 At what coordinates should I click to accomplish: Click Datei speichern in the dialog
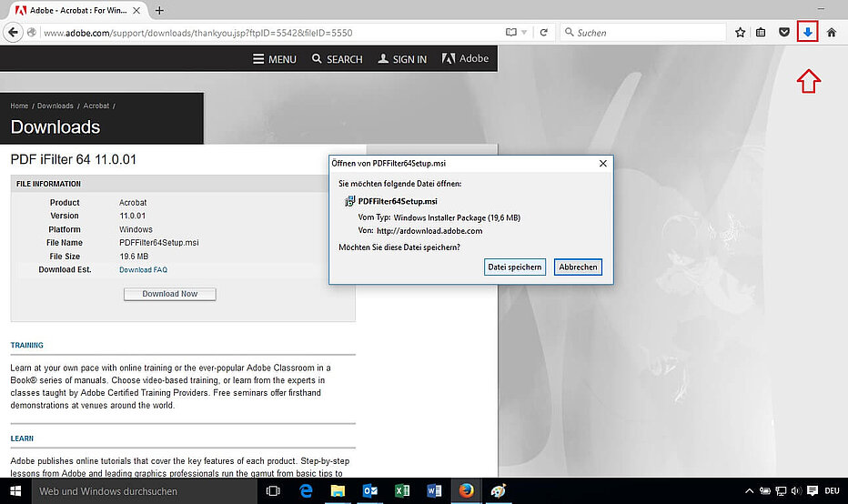(x=514, y=267)
